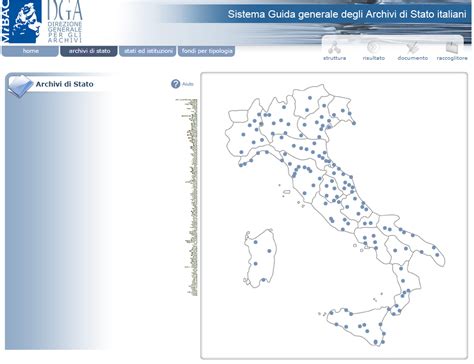The image size is (474, 364).
Task: Click the Aiuto question mark icon
Action: pyautogui.click(x=176, y=84)
